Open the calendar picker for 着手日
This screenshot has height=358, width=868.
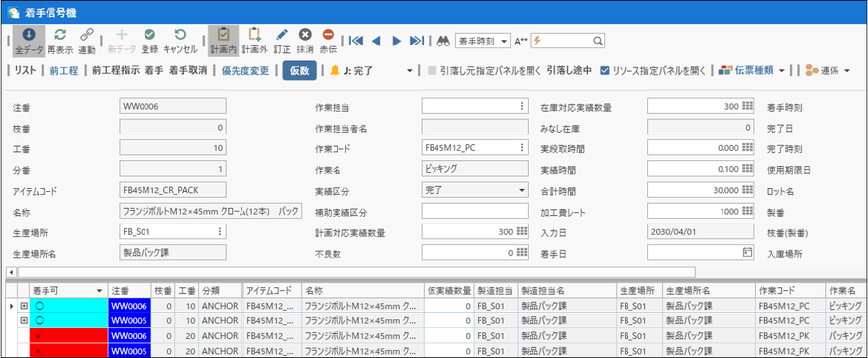(747, 252)
